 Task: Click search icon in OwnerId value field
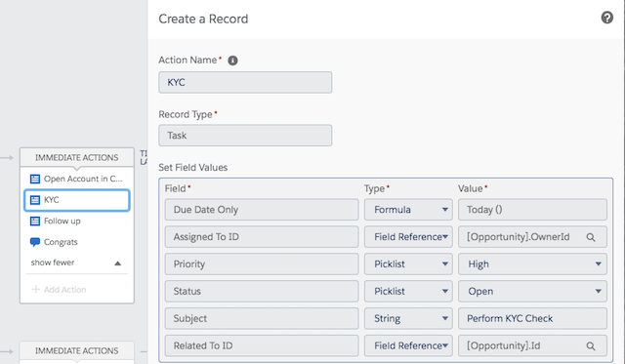(591, 237)
